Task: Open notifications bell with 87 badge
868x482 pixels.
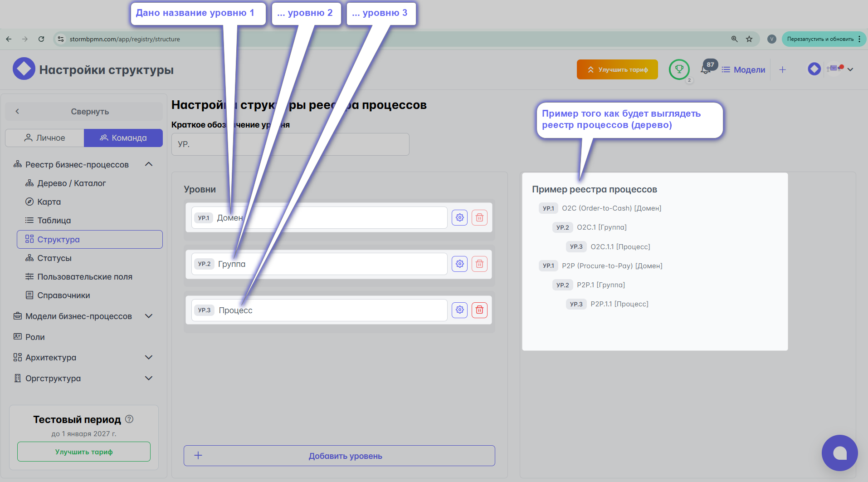Action: pos(705,69)
